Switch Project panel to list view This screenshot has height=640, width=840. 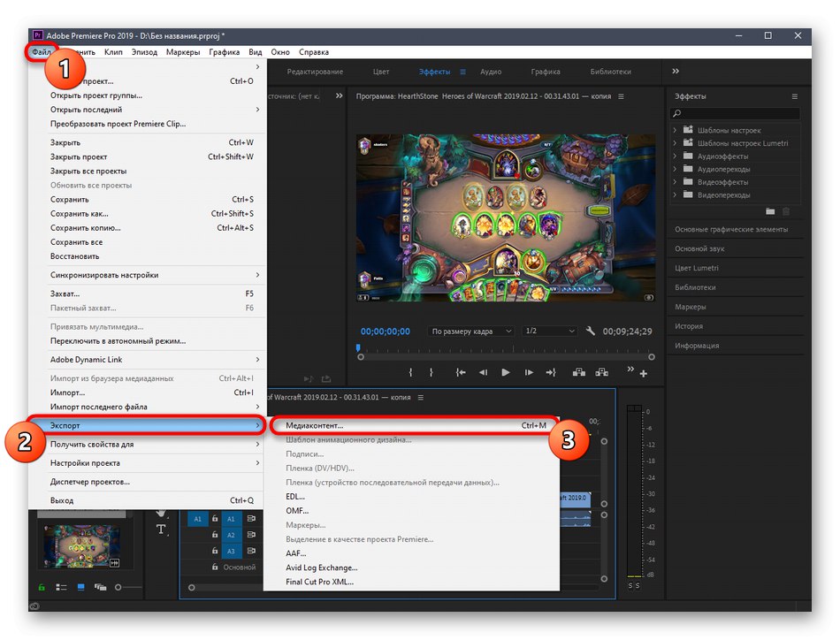coord(61,586)
